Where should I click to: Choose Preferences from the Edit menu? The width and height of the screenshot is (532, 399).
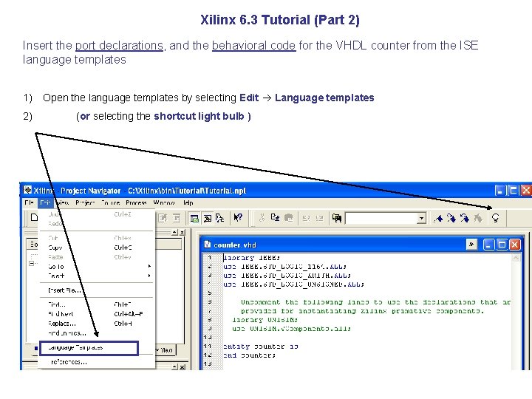coord(95,362)
